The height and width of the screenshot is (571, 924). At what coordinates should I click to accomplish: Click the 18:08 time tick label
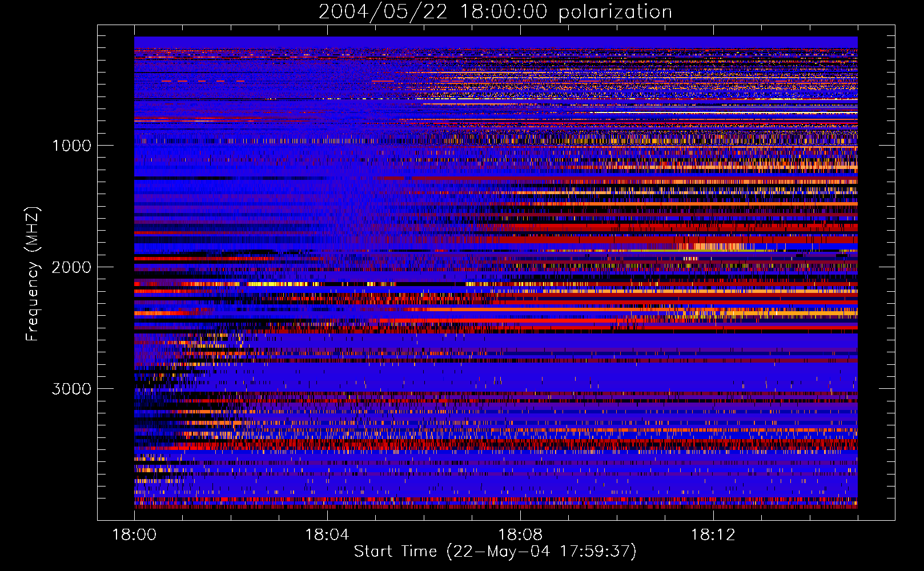tap(520, 535)
